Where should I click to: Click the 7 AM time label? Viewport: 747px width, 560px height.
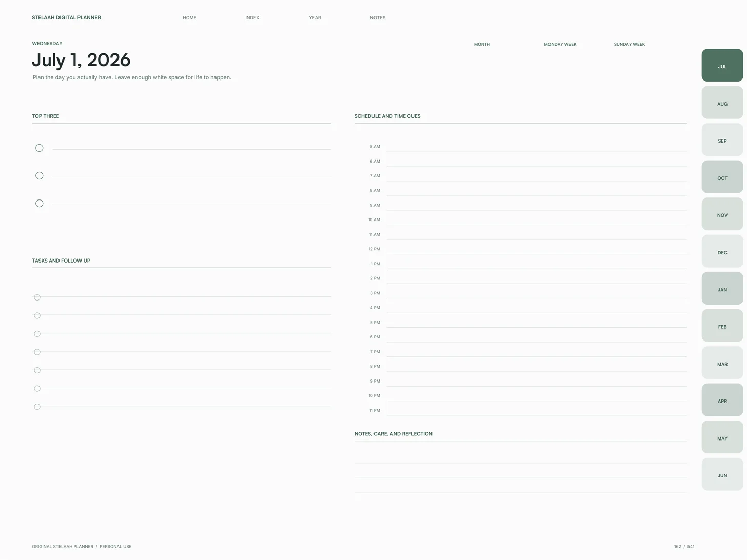click(375, 176)
